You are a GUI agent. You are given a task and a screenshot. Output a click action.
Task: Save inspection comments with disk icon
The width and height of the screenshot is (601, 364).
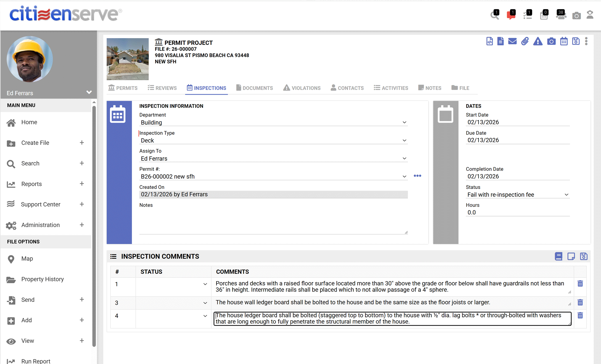(584, 256)
